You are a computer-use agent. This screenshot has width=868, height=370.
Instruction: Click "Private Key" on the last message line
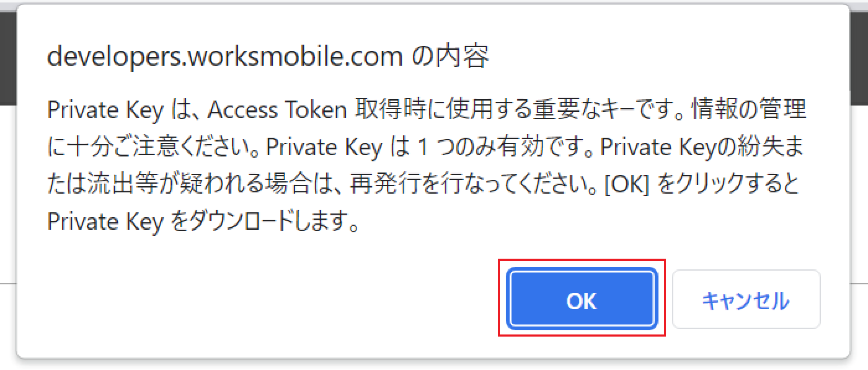click(x=105, y=221)
